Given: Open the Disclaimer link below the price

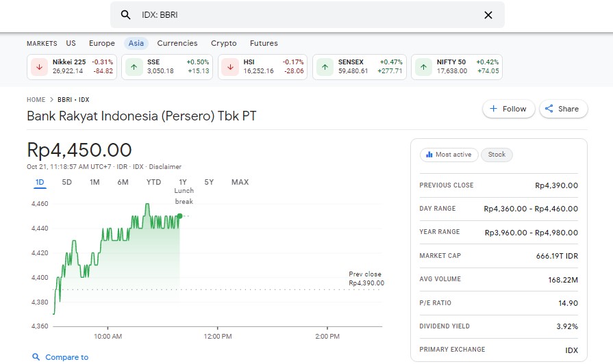Looking at the screenshot, I should pyautogui.click(x=165, y=167).
